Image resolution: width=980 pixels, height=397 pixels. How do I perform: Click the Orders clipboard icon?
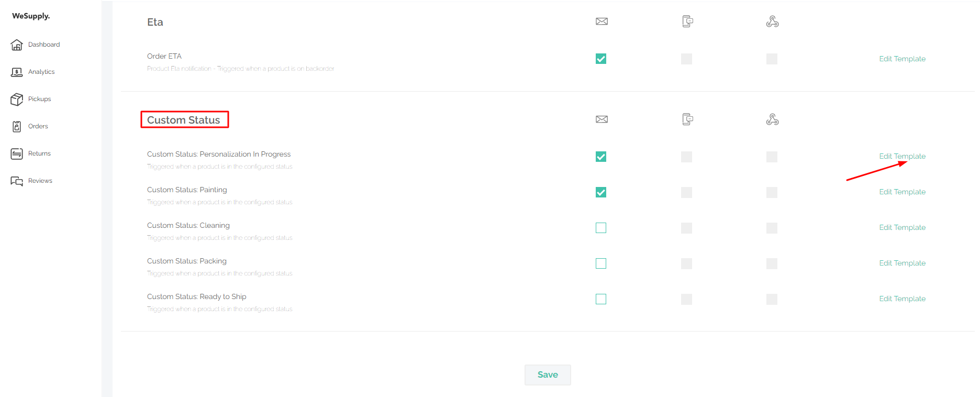[x=17, y=127]
